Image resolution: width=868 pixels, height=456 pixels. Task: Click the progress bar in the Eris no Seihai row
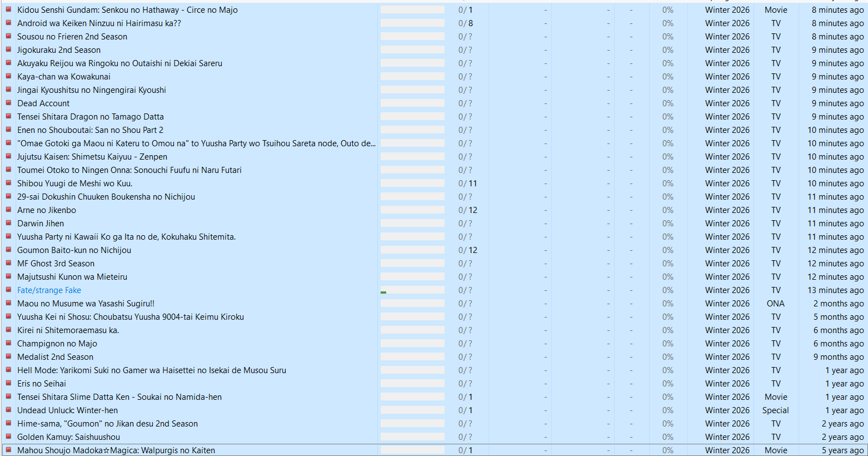tap(412, 383)
